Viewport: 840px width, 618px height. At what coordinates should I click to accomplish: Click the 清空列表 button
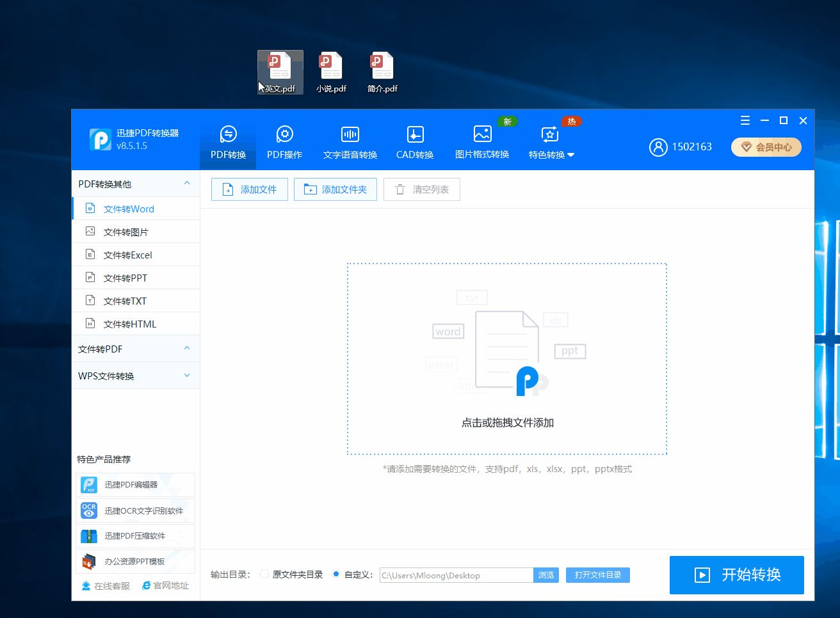(422, 189)
